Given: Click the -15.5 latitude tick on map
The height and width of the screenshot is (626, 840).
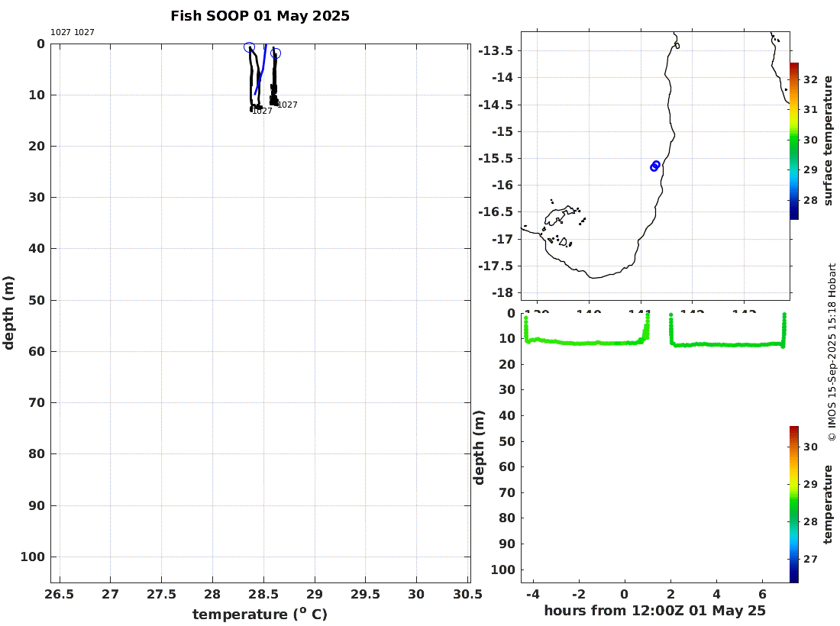Looking at the screenshot, I should pos(496,159).
